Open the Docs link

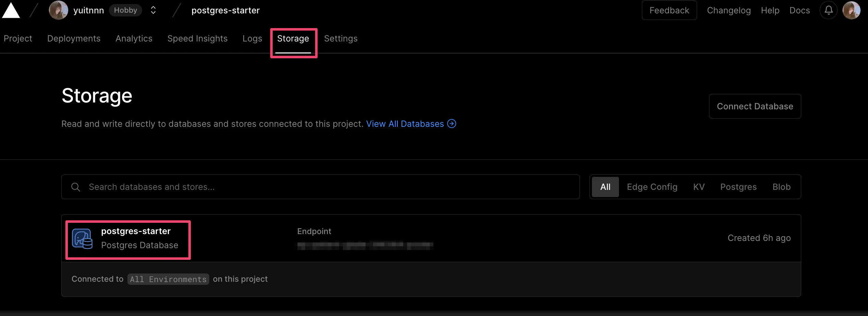point(800,11)
